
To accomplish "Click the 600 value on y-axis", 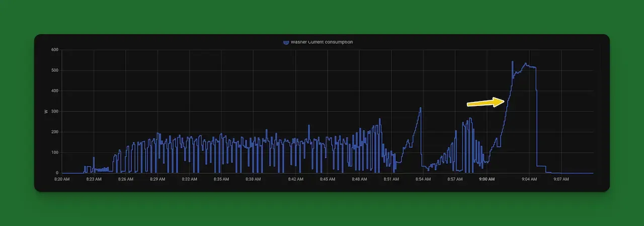I will [55, 50].
